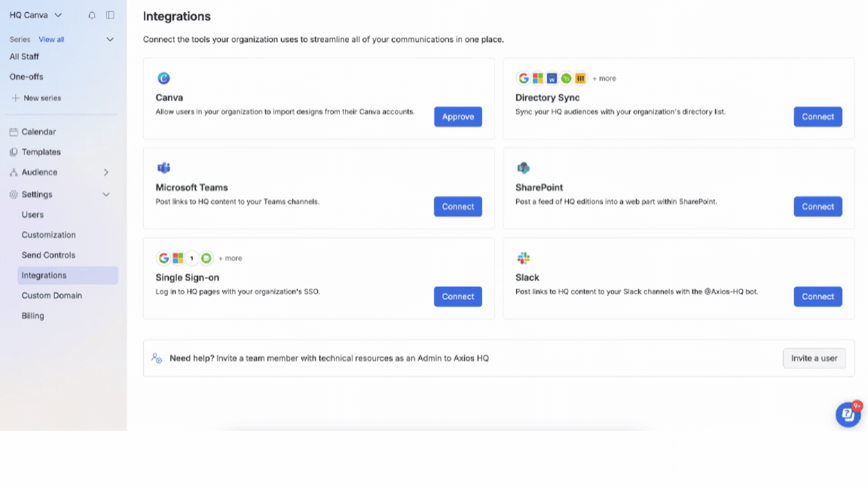Follow the View all series link
This screenshot has width=868, height=488.
[51, 39]
